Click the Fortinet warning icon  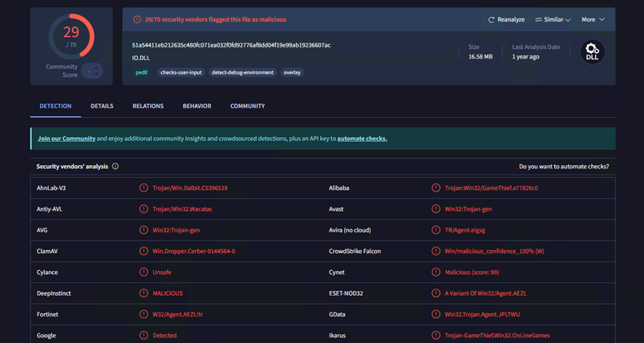pos(144,314)
